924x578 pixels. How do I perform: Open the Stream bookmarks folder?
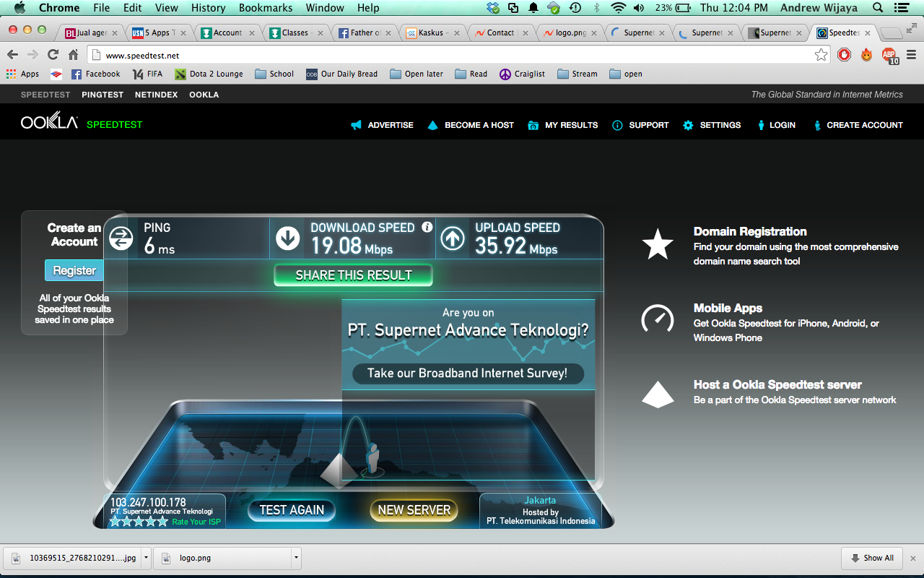pyautogui.click(x=577, y=74)
